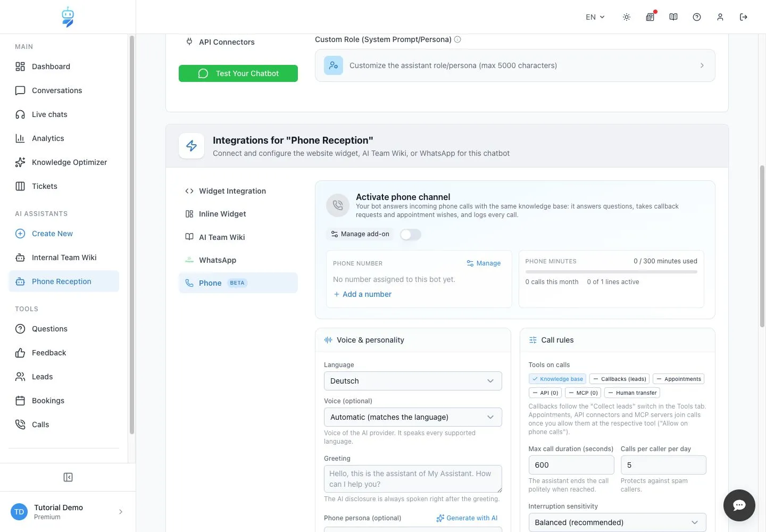
Task: Open Calls in the sidebar
Action: pos(64,425)
